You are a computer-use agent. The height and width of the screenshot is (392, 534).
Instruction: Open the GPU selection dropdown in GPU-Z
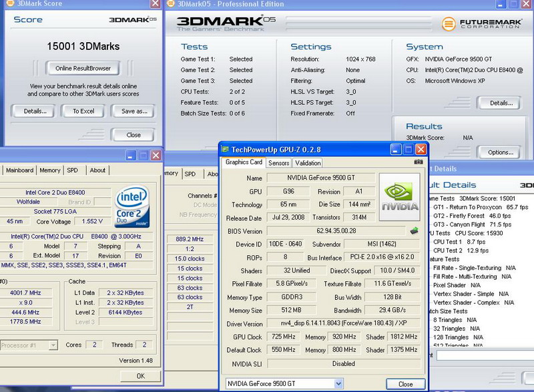[x=338, y=384]
